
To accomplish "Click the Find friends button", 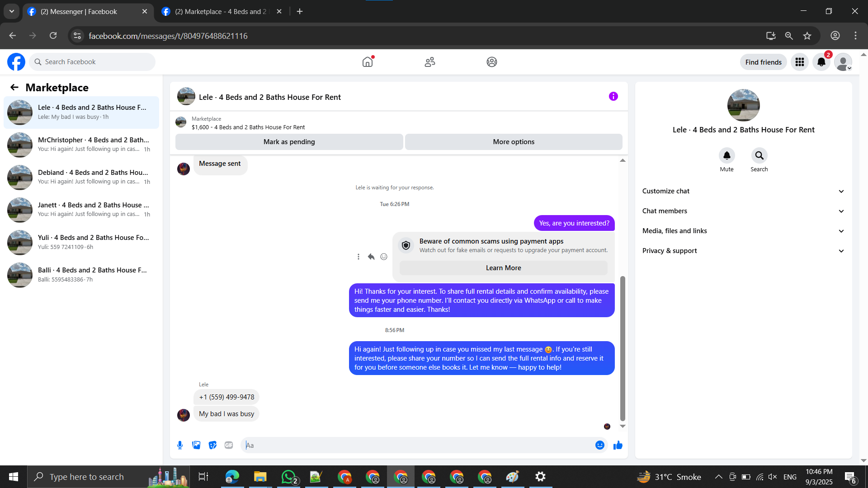I will coord(763,62).
